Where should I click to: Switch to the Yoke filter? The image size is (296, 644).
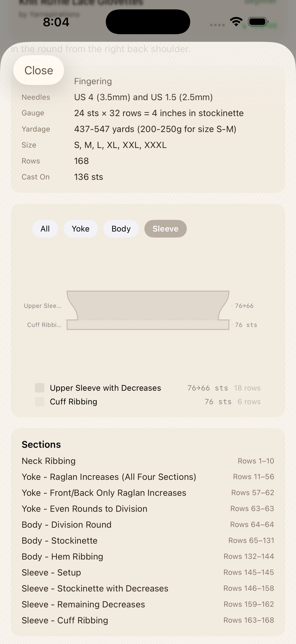81,229
